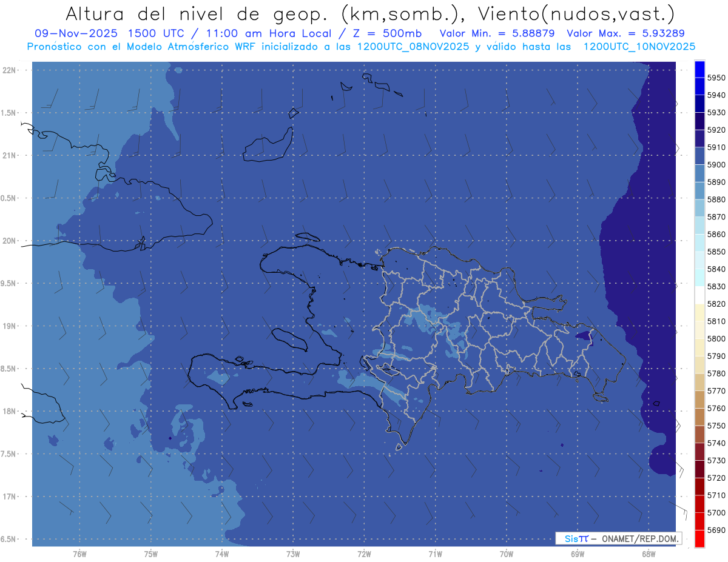Pick the legend swatch between 5900 and 5890
Viewport: 728px width, 562px height.
699,173
